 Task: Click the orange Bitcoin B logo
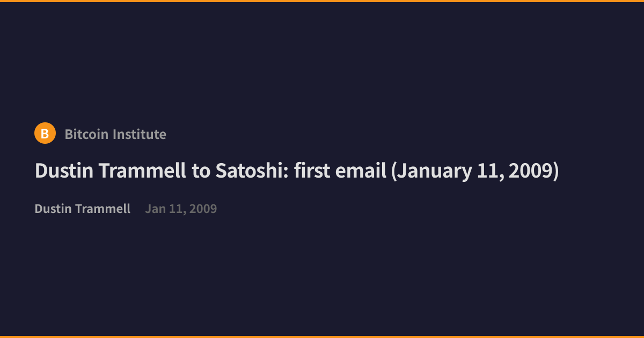(45, 133)
